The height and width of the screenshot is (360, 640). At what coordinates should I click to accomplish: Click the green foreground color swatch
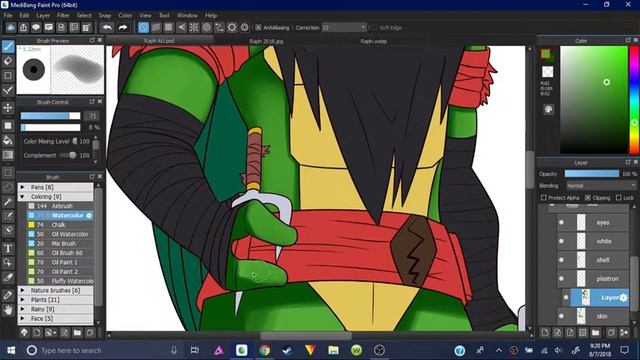click(546, 54)
